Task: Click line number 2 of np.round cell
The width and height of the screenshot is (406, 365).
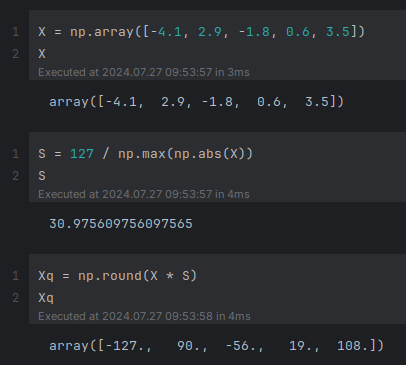Action: click(16, 298)
